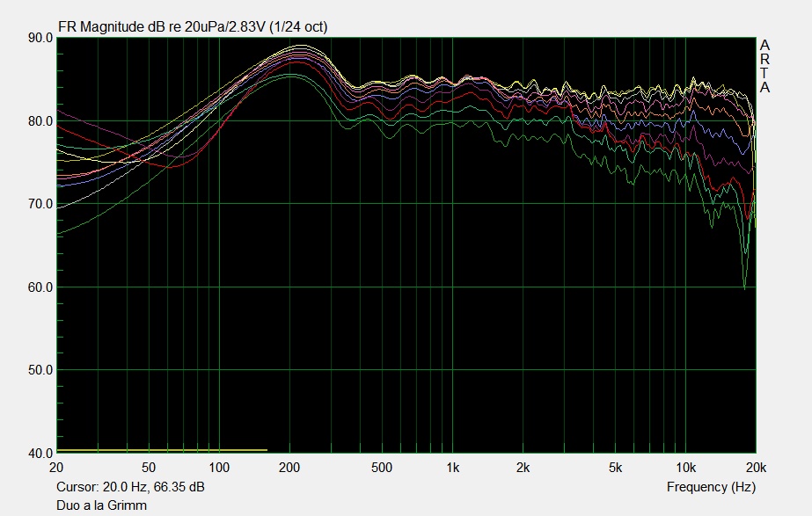
Task: Click the 70.0 dB axis label
Action: pyautogui.click(x=40, y=204)
